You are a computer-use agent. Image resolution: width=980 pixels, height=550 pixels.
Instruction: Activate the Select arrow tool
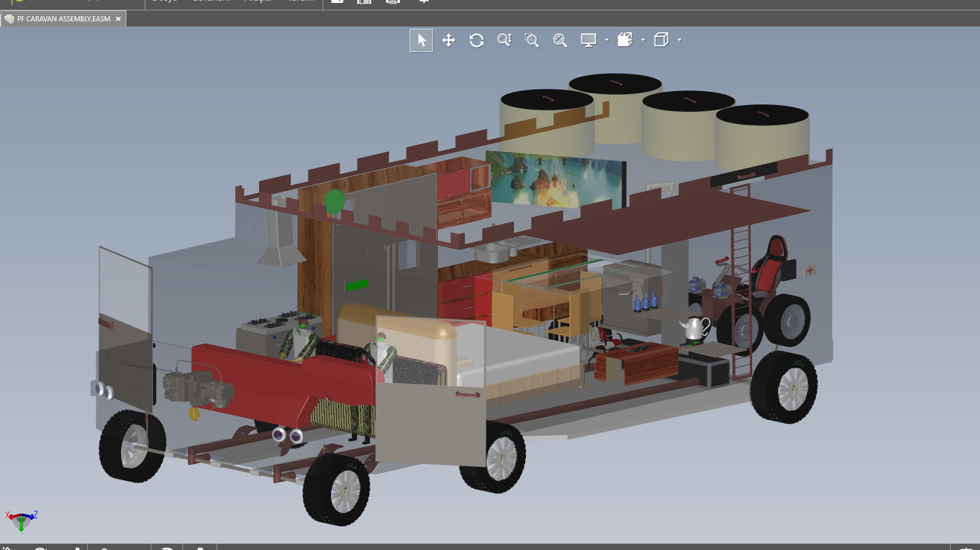pyautogui.click(x=421, y=40)
